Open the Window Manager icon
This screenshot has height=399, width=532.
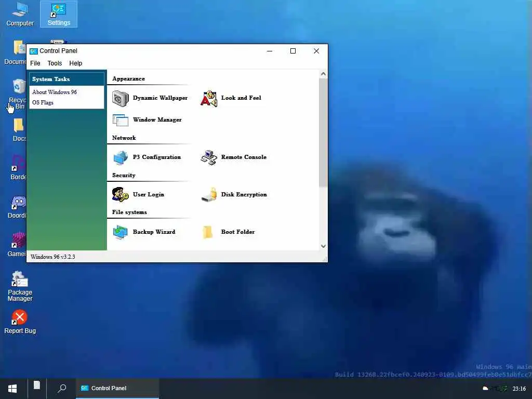coord(121,120)
